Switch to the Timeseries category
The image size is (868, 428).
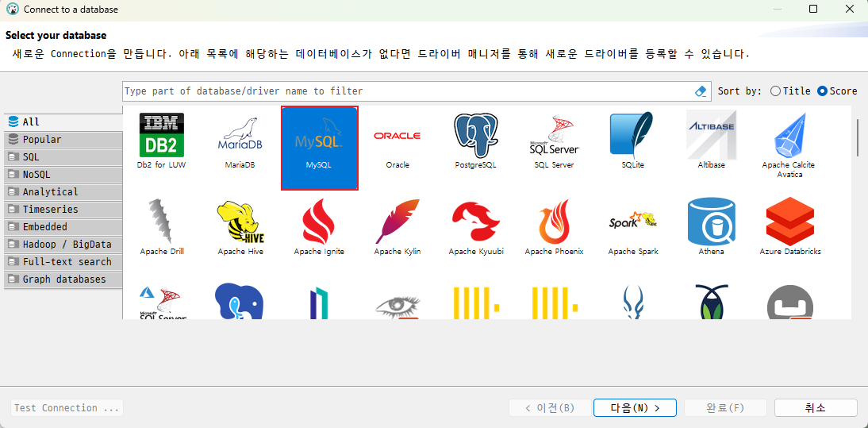coord(63,210)
